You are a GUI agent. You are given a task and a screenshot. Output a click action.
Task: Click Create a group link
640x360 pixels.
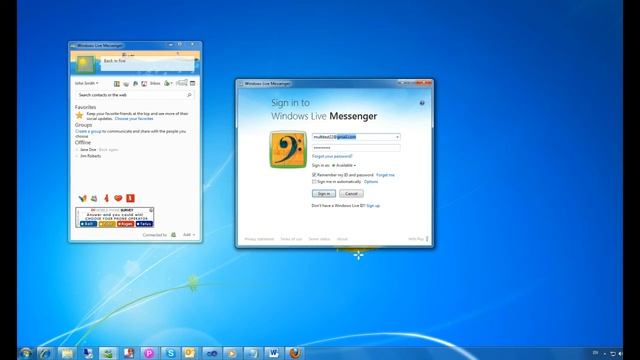[x=88, y=131]
